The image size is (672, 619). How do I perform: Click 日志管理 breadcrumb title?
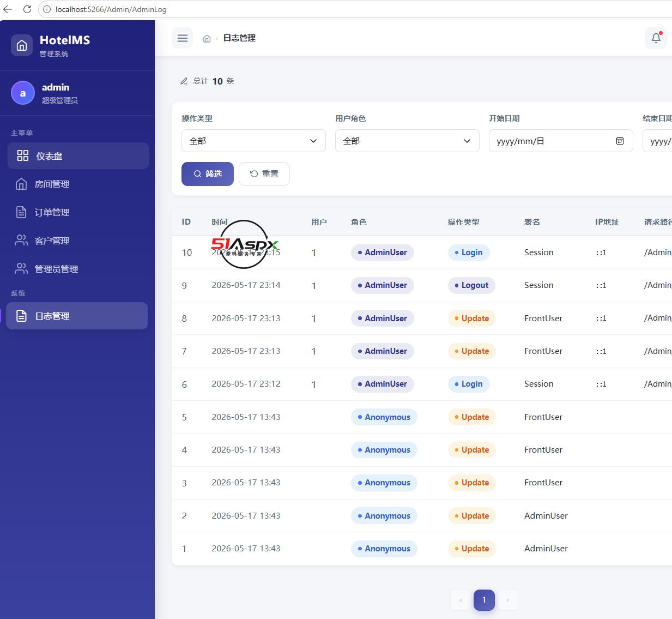coord(239,38)
